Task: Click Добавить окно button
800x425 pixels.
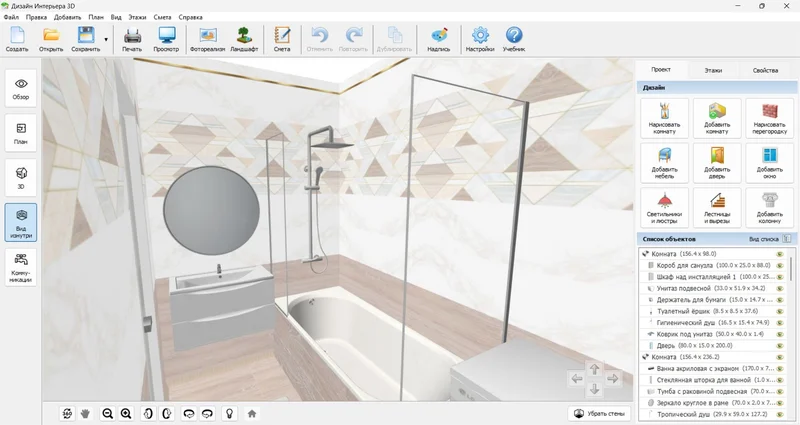Action: (769, 163)
